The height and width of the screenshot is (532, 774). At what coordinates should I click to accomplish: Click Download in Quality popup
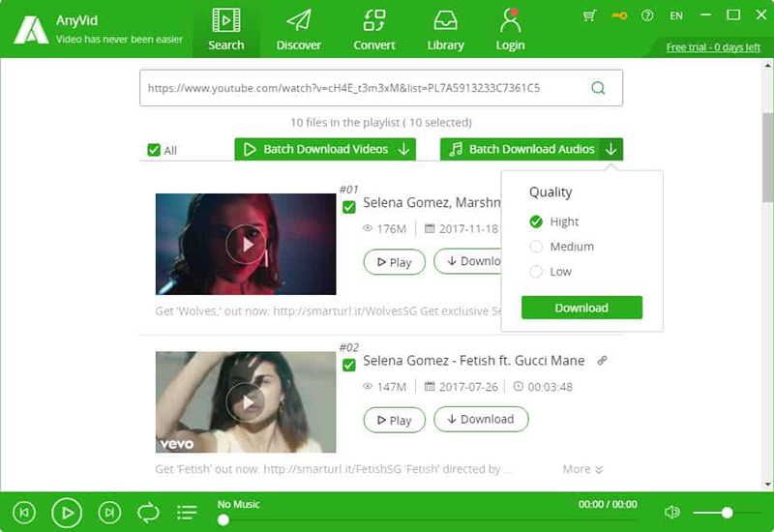pyautogui.click(x=581, y=308)
